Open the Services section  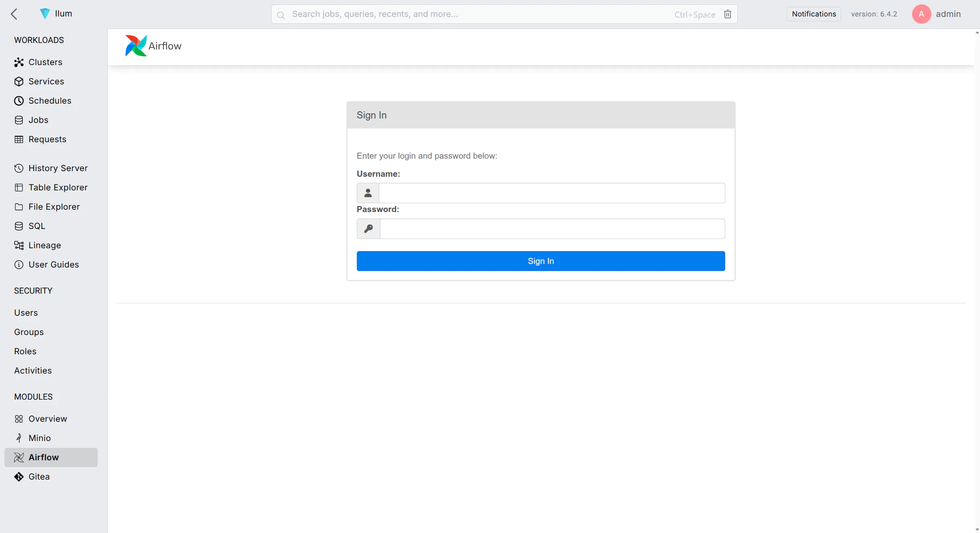[x=47, y=81]
